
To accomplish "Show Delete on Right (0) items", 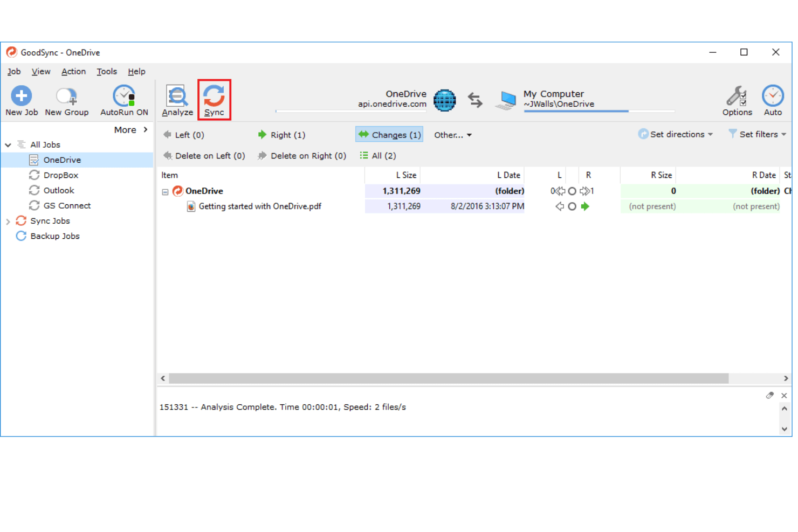I will 302,156.
